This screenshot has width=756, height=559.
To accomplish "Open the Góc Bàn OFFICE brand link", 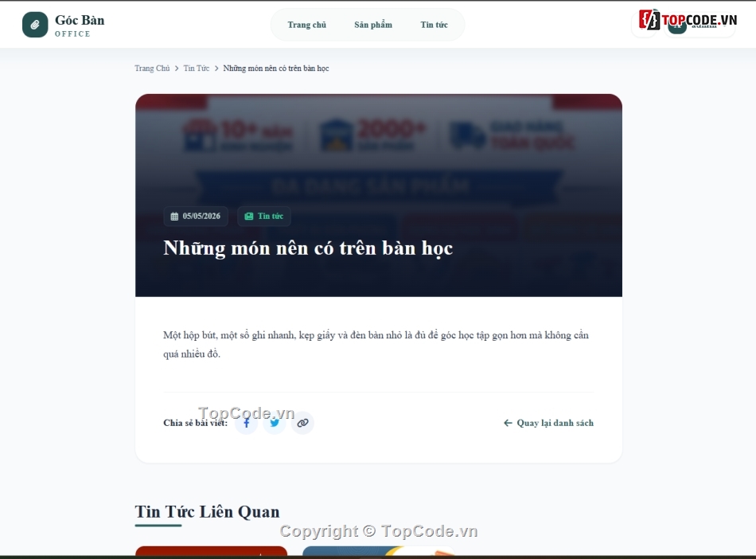I will click(x=64, y=25).
